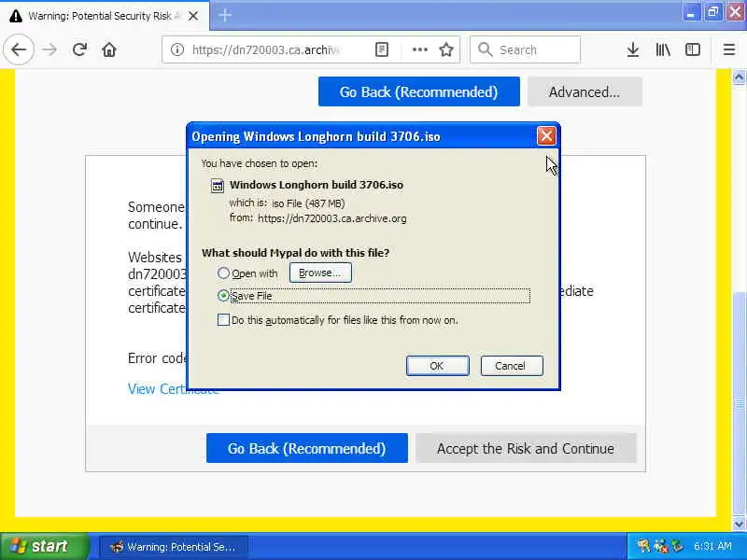Open the downloads arrow panel
747x560 pixels.
(633, 49)
